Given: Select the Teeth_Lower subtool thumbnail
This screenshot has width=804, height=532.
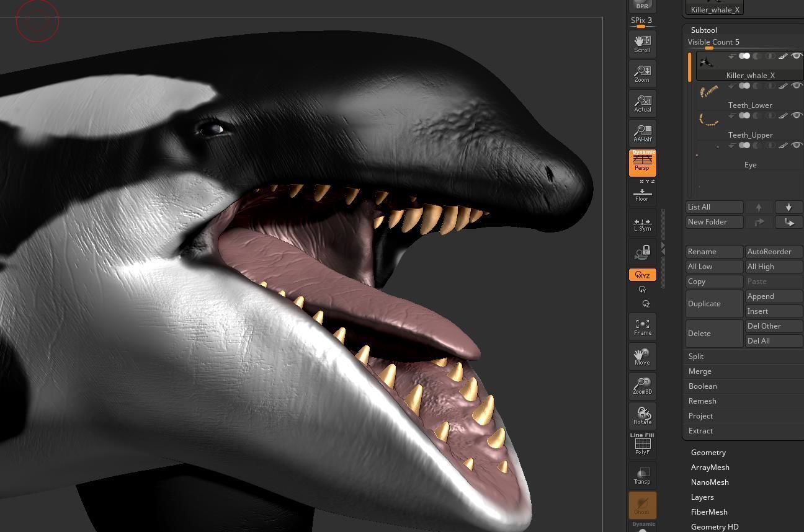Looking at the screenshot, I should click(x=709, y=92).
